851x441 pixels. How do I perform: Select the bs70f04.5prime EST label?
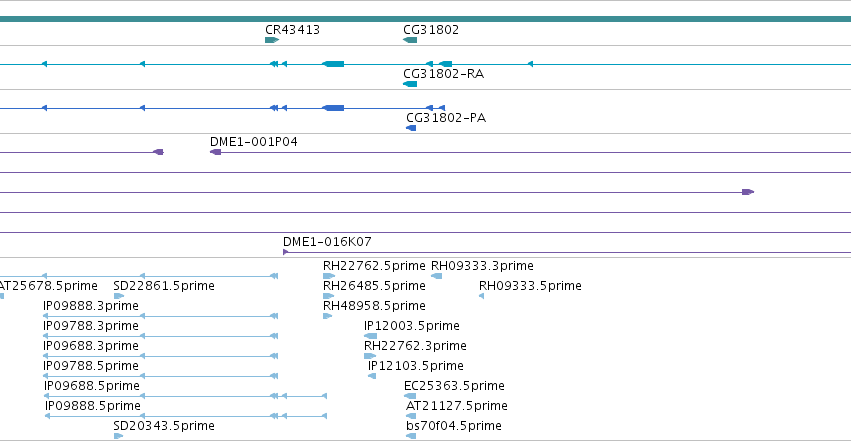click(454, 426)
